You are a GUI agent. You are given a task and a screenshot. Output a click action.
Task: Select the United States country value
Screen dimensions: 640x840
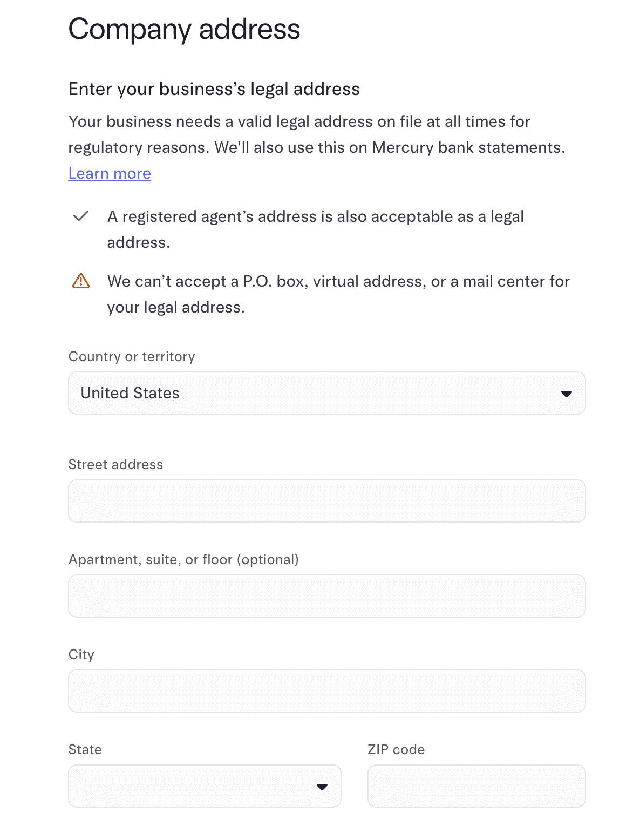coord(130,394)
